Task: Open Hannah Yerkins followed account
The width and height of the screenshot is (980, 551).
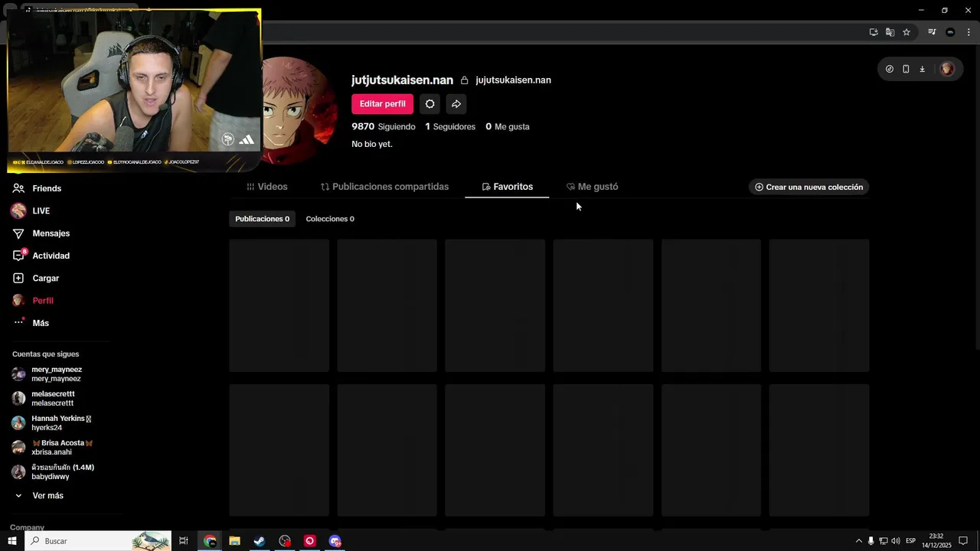Action: coord(51,423)
